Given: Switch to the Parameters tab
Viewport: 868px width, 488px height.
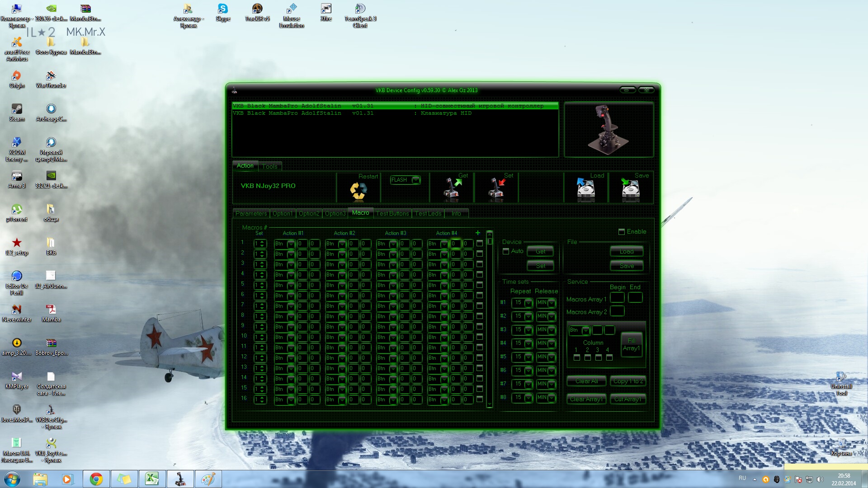Looking at the screenshot, I should tap(251, 214).
